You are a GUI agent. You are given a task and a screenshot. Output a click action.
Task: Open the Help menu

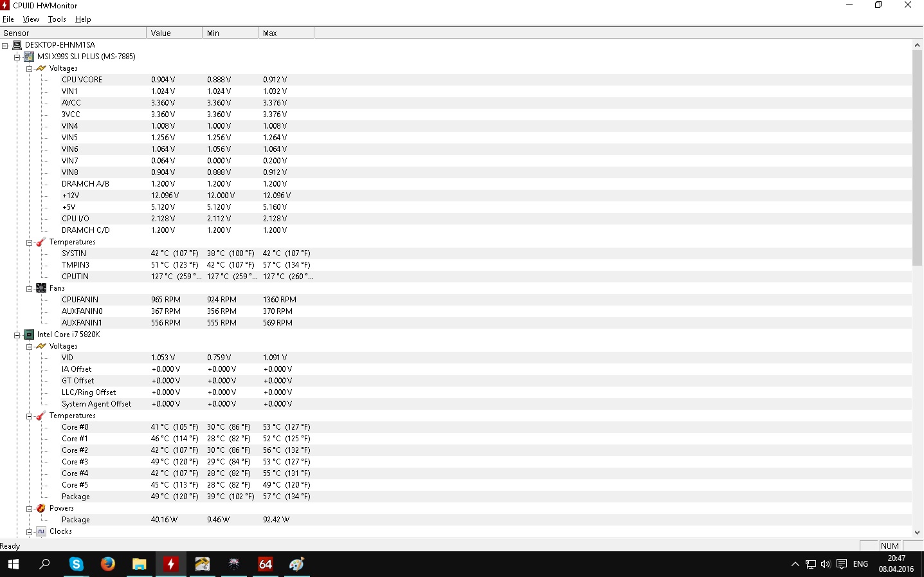click(x=83, y=19)
